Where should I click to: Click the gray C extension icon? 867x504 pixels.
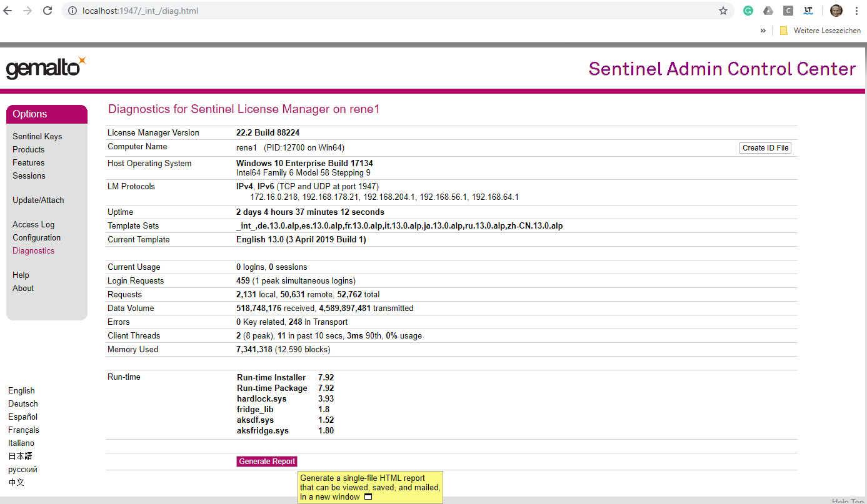(x=788, y=11)
